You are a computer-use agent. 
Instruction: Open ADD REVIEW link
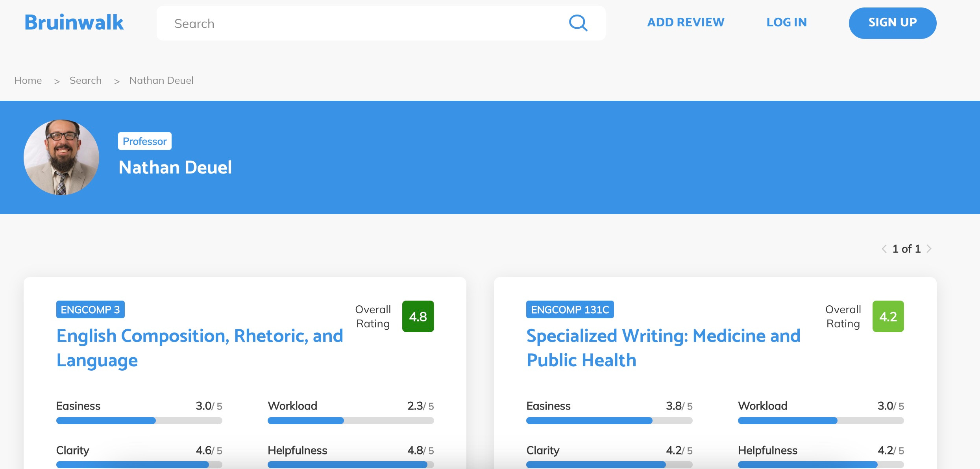(686, 22)
